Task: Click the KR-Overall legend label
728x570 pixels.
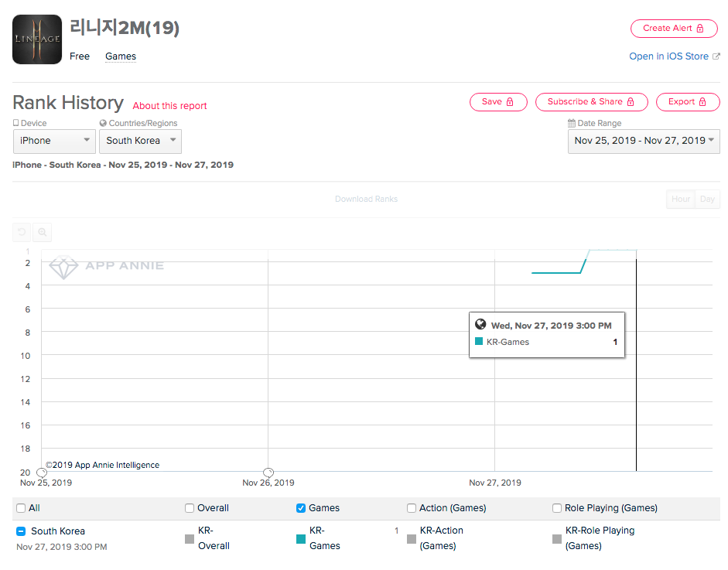Action: [214, 538]
